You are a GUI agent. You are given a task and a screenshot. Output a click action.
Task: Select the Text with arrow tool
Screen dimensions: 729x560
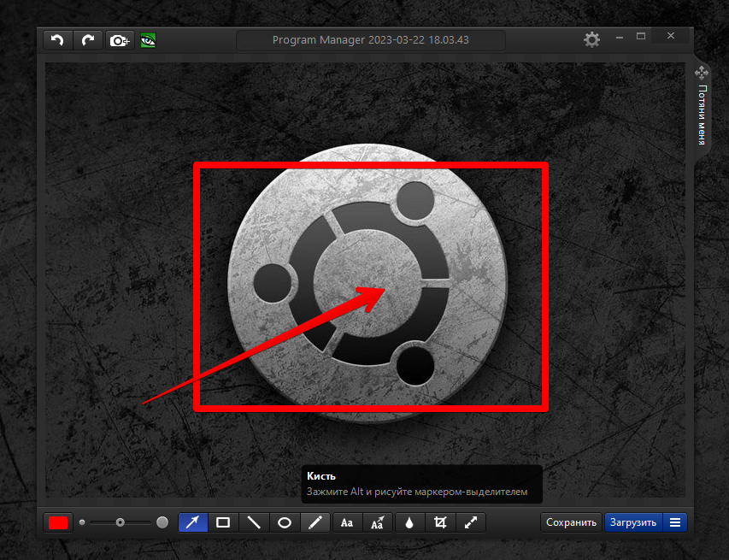tap(378, 522)
